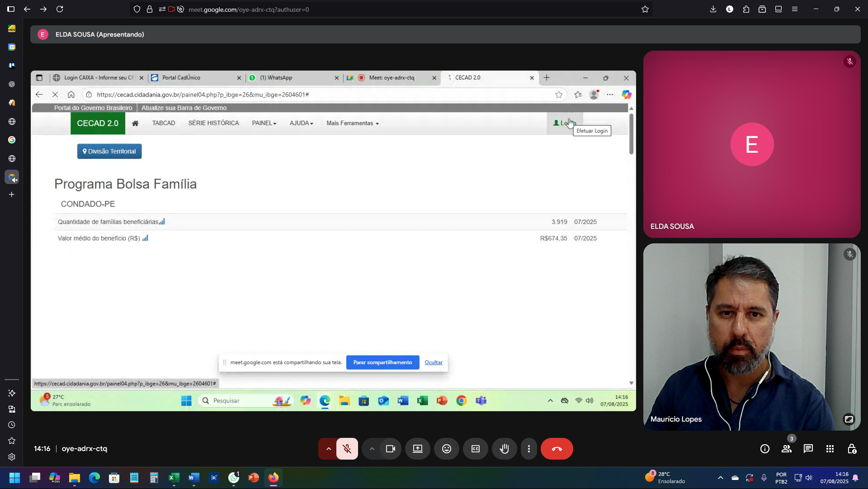Toggle closed captions button
868x489 pixels.
[475, 449]
